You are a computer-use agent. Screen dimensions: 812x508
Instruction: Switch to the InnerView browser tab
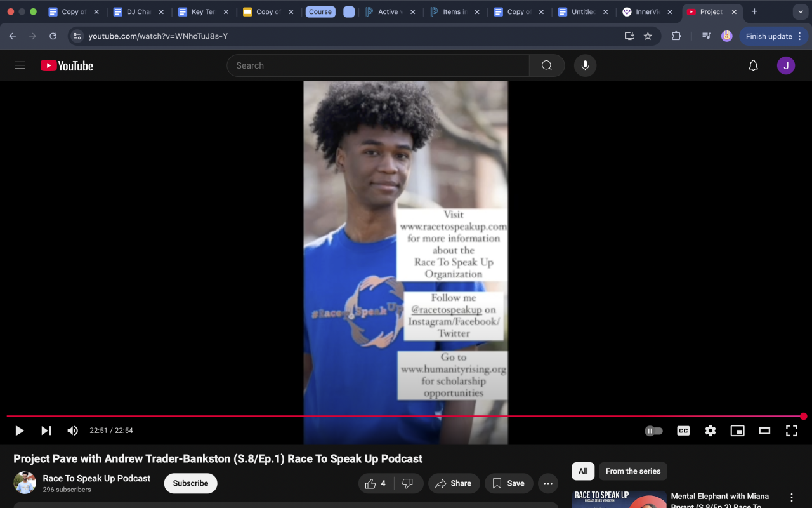(647, 12)
